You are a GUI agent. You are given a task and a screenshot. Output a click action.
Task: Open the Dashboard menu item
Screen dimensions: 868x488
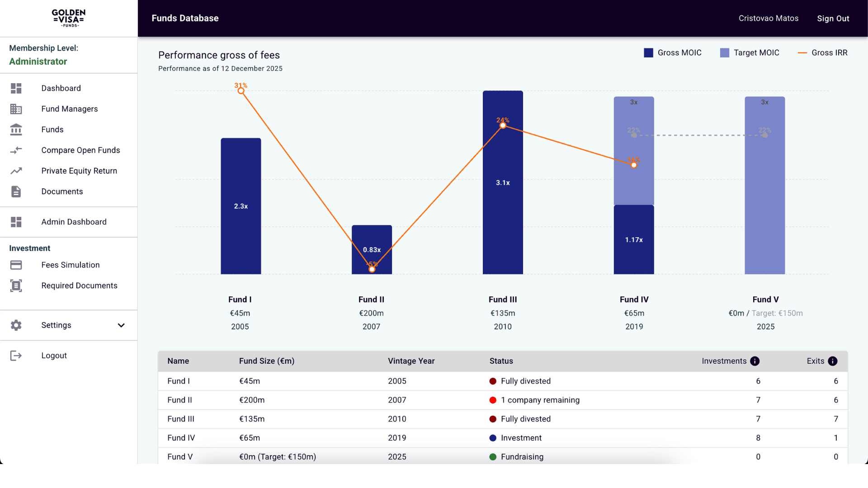[61, 88]
